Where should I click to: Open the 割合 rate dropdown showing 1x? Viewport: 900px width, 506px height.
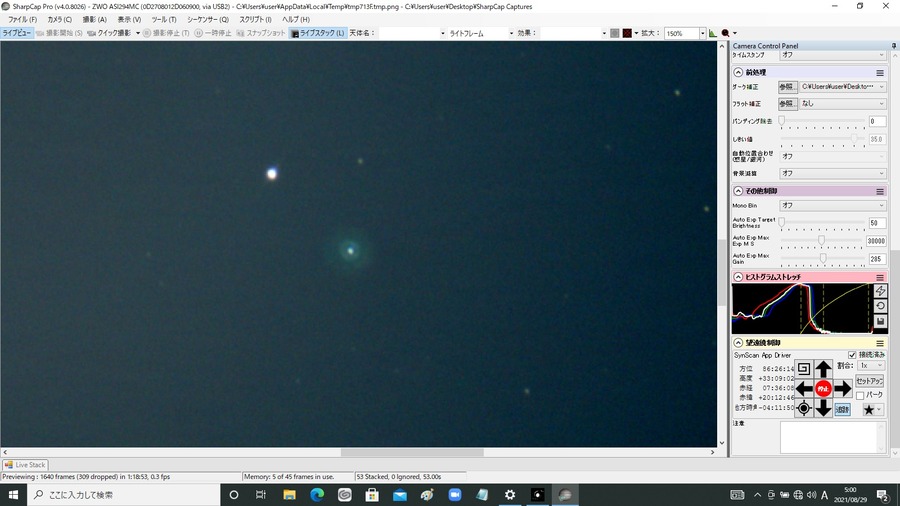pyautogui.click(x=871, y=365)
